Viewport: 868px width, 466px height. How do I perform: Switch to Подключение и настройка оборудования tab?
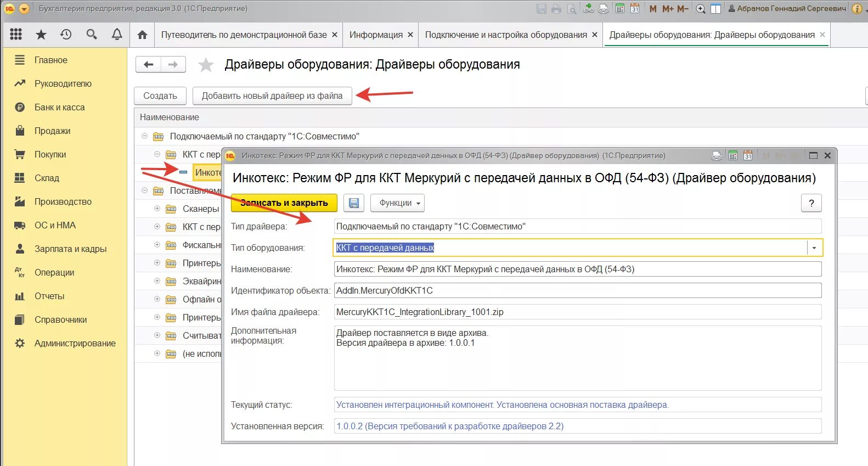point(506,35)
